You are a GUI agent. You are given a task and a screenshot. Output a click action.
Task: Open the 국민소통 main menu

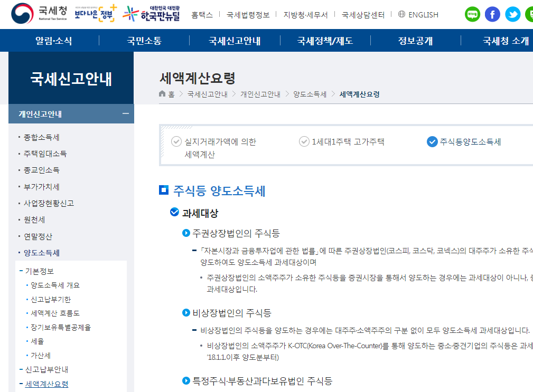(144, 41)
